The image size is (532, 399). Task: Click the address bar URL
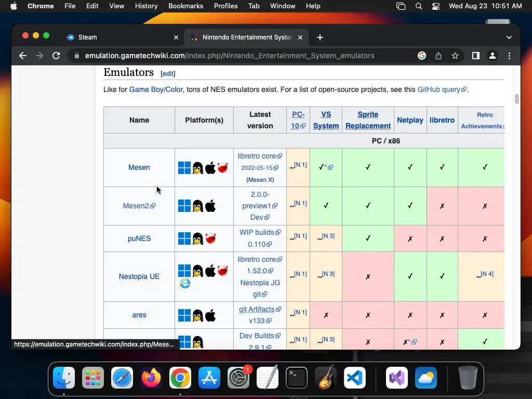[230, 56]
